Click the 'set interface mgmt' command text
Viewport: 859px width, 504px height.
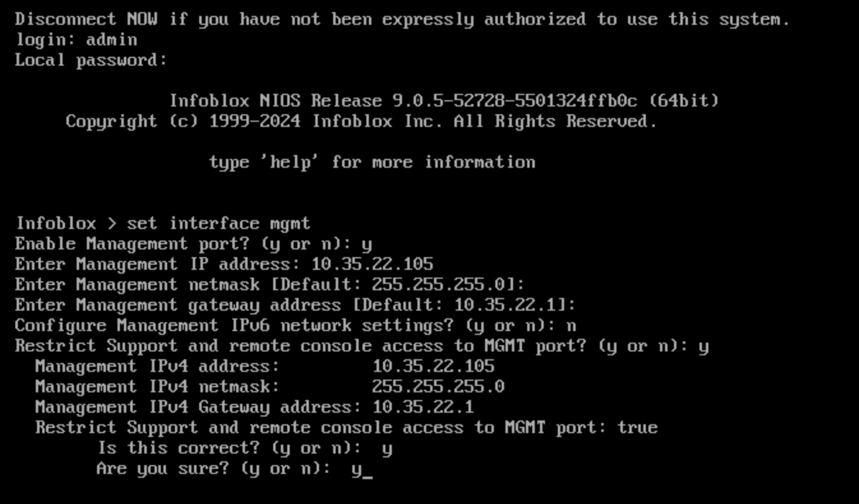coord(218,224)
